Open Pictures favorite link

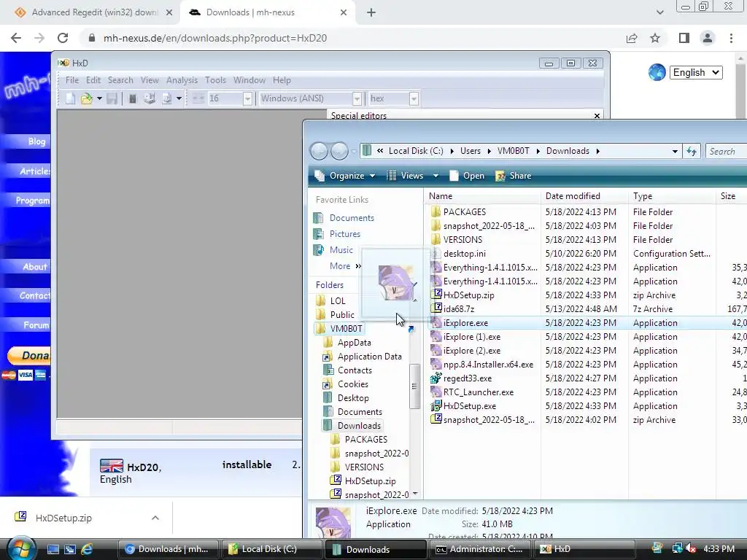pyautogui.click(x=345, y=234)
